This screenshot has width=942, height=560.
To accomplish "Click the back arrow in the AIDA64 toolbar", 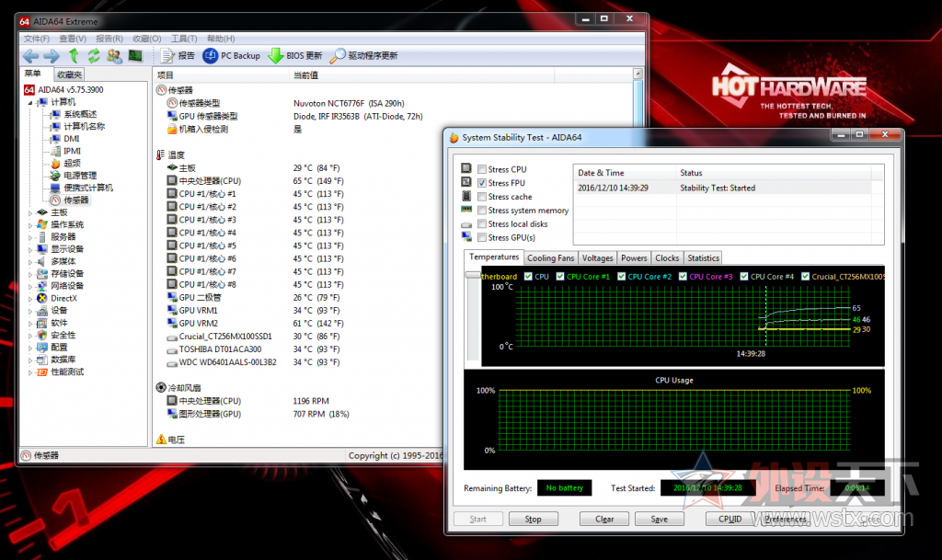I will coord(30,56).
